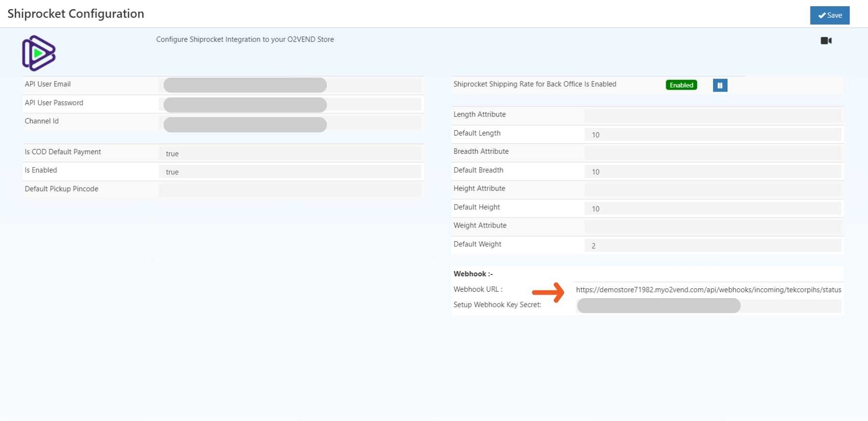This screenshot has height=421, width=868.
Task: Edit the Default Weight value
Action: pyautogui.click(x=713, y=245)
